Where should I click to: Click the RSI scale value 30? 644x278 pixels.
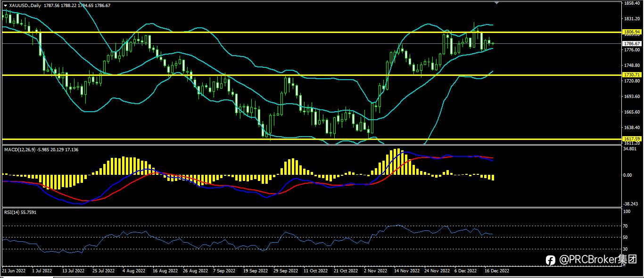coord(626,248)
